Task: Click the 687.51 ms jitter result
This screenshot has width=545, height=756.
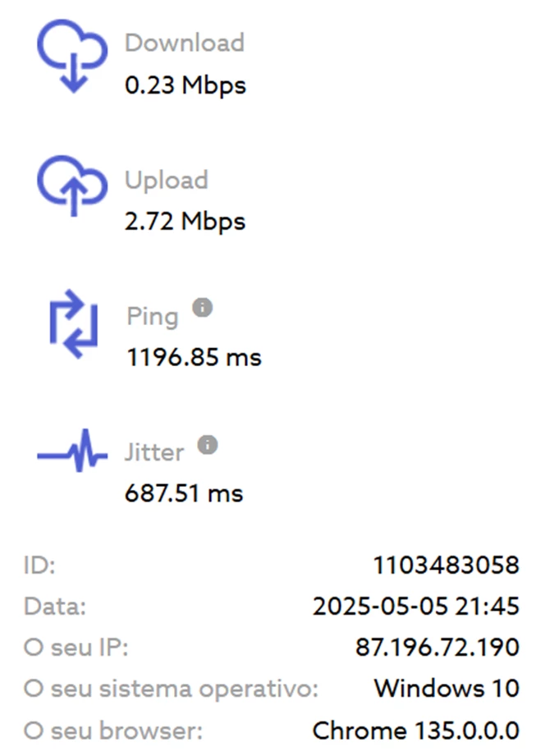Action: pos(185,493)
